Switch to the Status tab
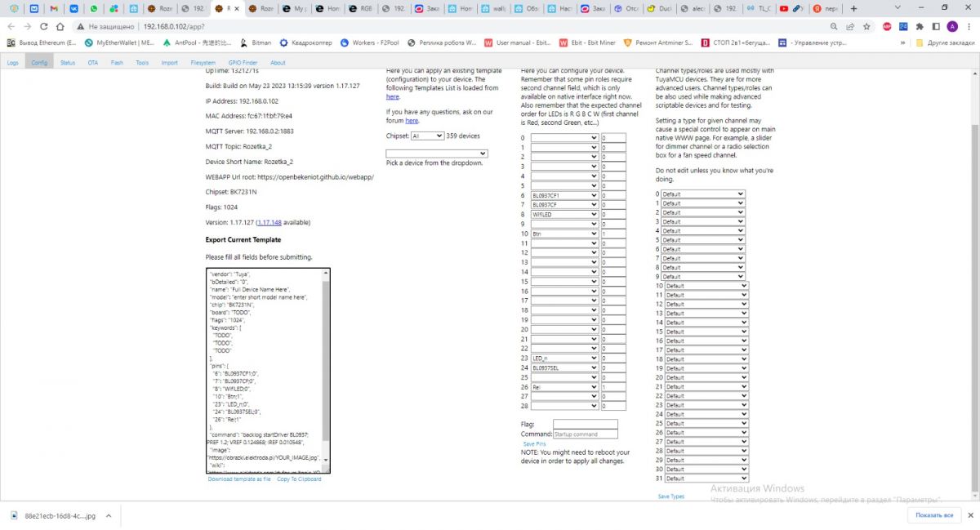The height and width of the screenshot is (530, 980). (x=68, y=62)
